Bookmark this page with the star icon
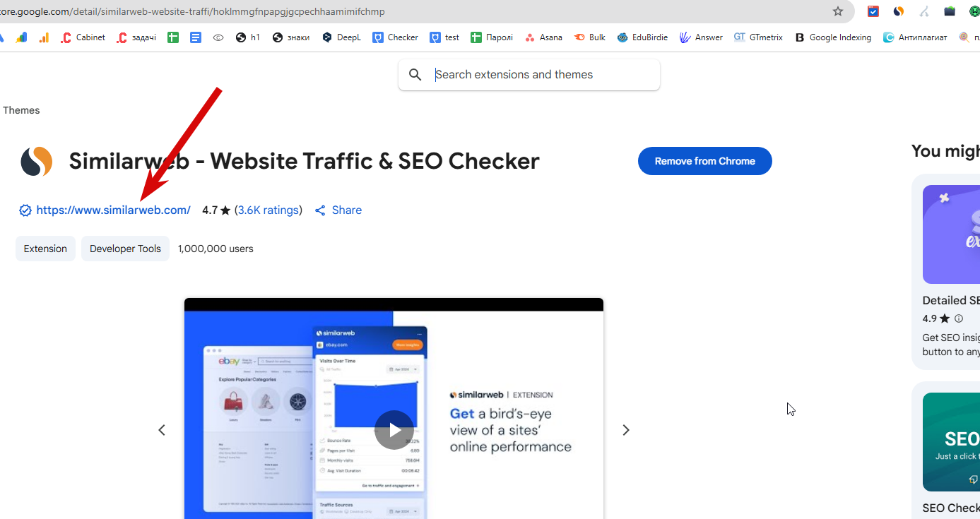Image resolution: width=980 pixels, height=519 pixels. point(838,11)
